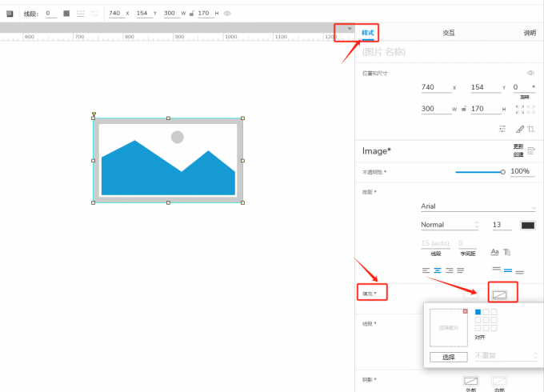Screen dimensions: 544x392
Task: Click the 更新 style link
Action: (518, 146)
